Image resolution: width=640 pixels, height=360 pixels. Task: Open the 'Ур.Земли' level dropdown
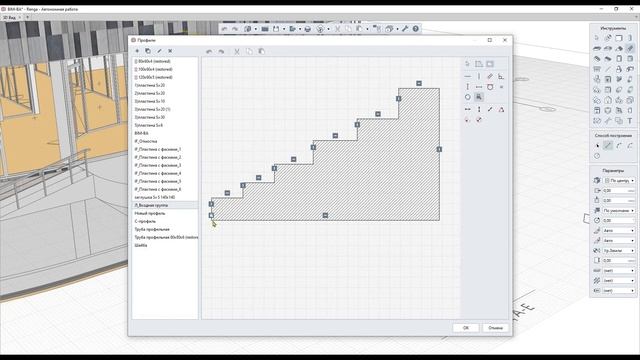(619, 251)
